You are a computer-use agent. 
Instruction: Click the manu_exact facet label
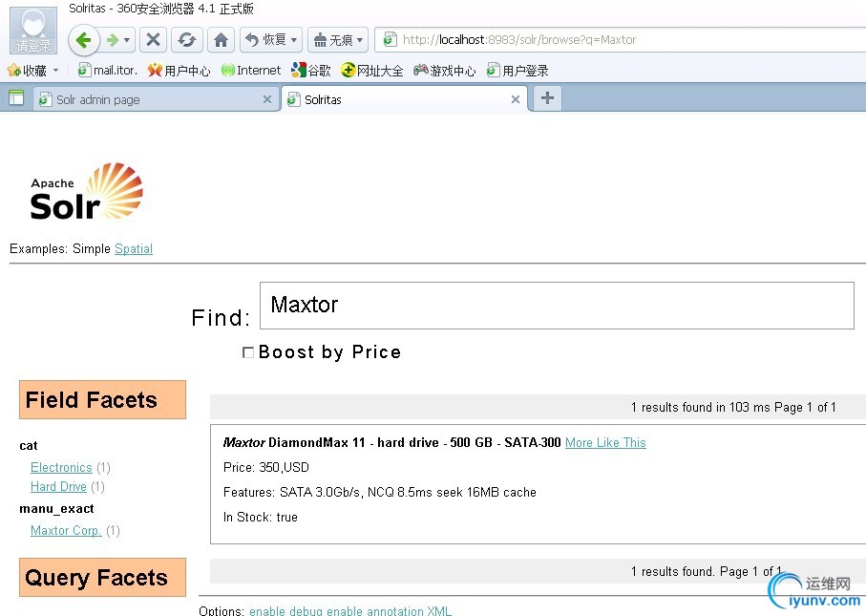point(56,509)
